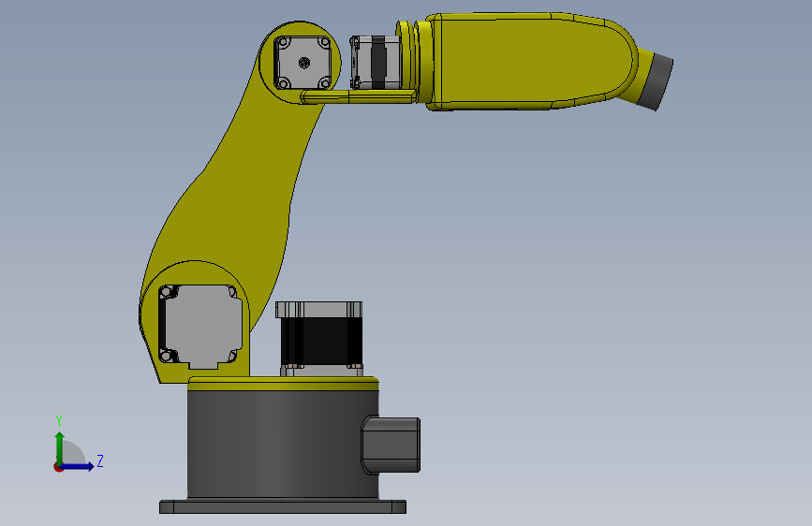812x526 pixels.
Task: Select the flat bracket under forearm motor
Action: coord(359,96)
